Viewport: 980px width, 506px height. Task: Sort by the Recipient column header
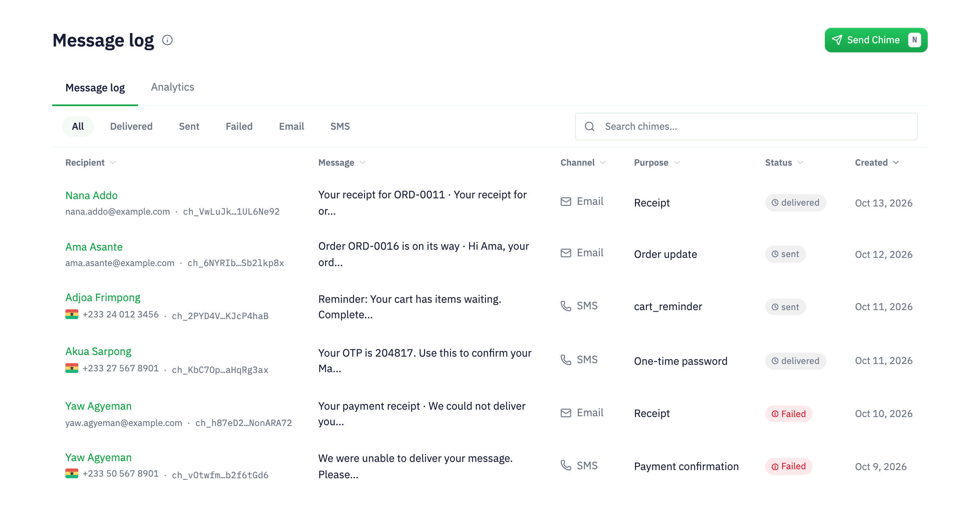[x=90, y=162]
